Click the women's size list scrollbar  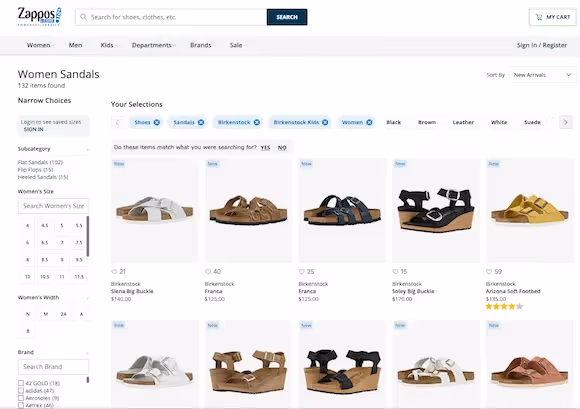(88, 237)
